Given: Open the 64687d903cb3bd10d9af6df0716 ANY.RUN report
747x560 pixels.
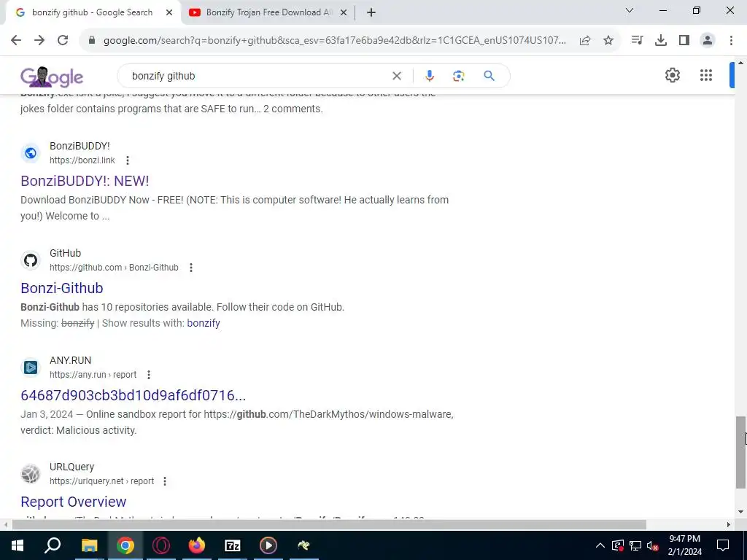Looking at the screenshot, I should tap(133, 395).
